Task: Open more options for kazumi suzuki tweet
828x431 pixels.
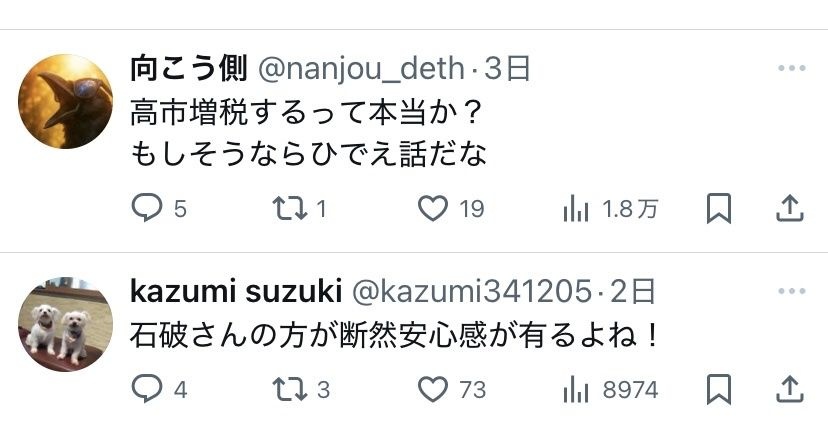Action: click(x=791, y=291)
